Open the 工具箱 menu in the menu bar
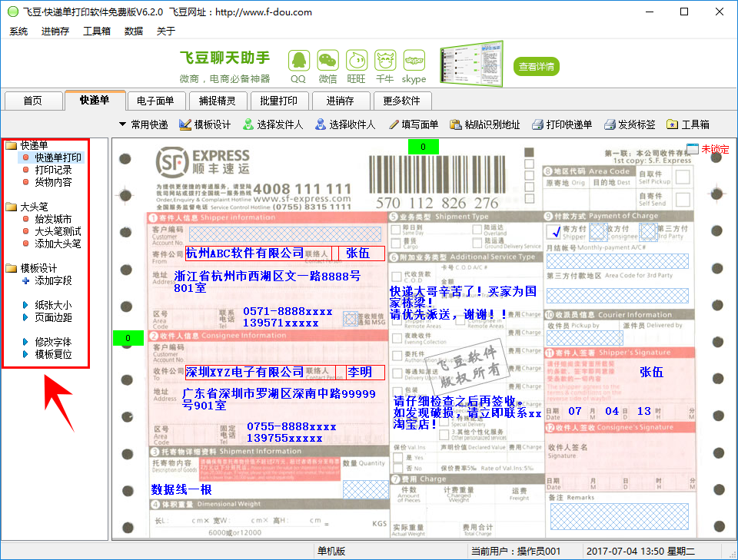 (97, 31)
